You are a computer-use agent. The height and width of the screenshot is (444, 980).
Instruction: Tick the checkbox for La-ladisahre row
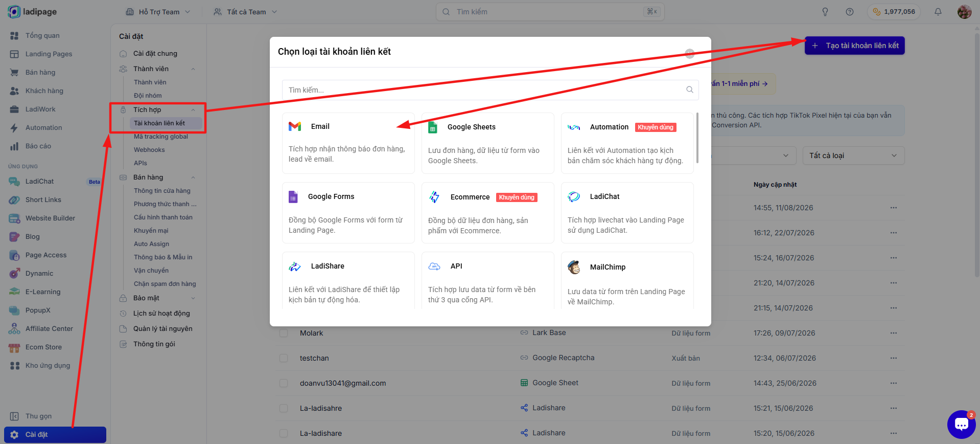pyautogui.click(x=284, y=408)
